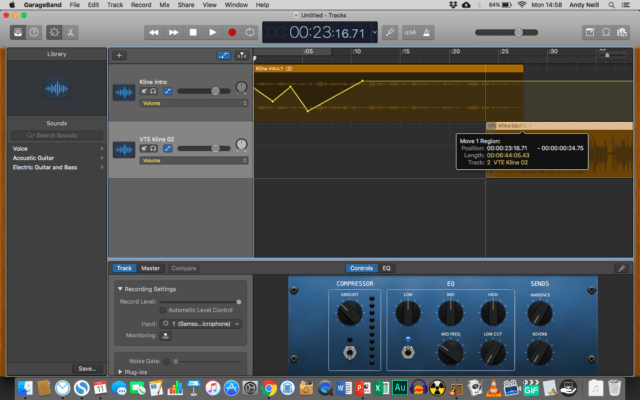Open the Media Browser button
The image size is (640, 400).
point(622,32)
